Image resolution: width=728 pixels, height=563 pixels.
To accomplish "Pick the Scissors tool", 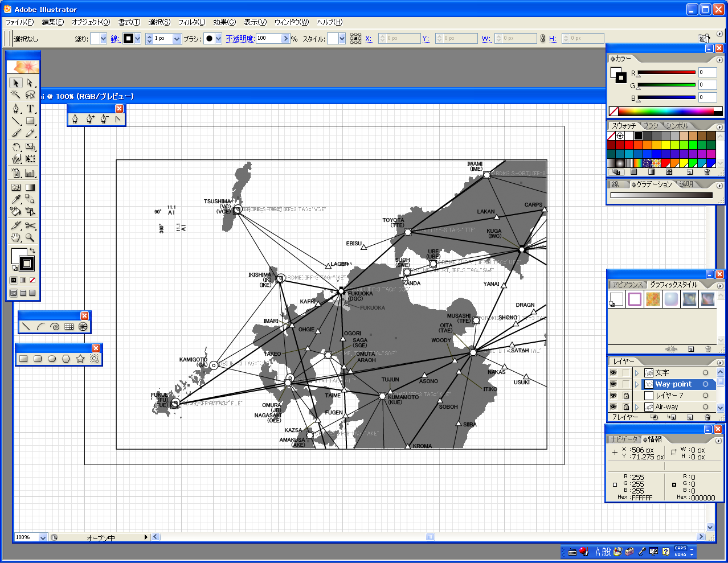I will (30, 225).
